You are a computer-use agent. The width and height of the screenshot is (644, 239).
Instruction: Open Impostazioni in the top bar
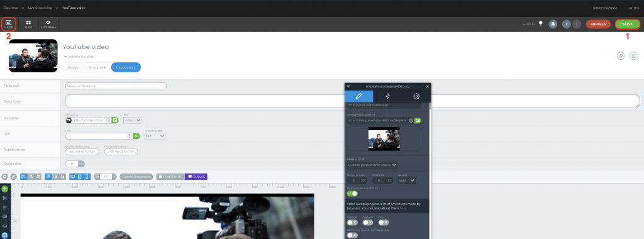pos(605,8)
